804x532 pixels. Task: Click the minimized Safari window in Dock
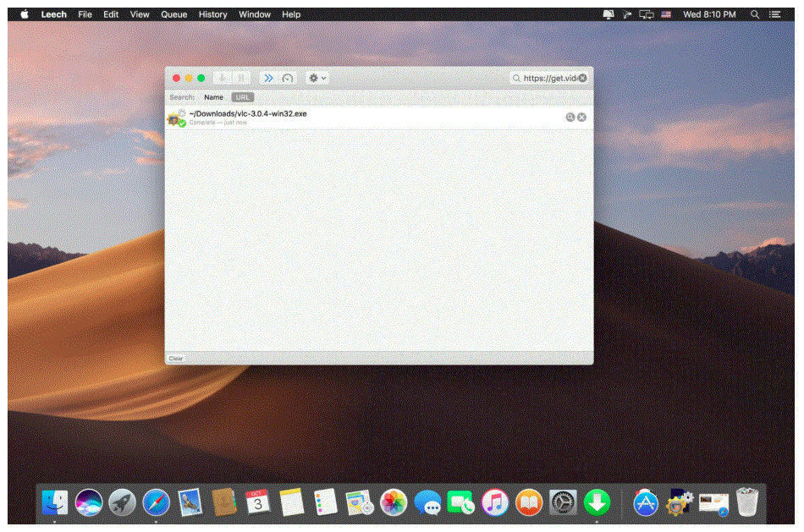coord(713,503)
